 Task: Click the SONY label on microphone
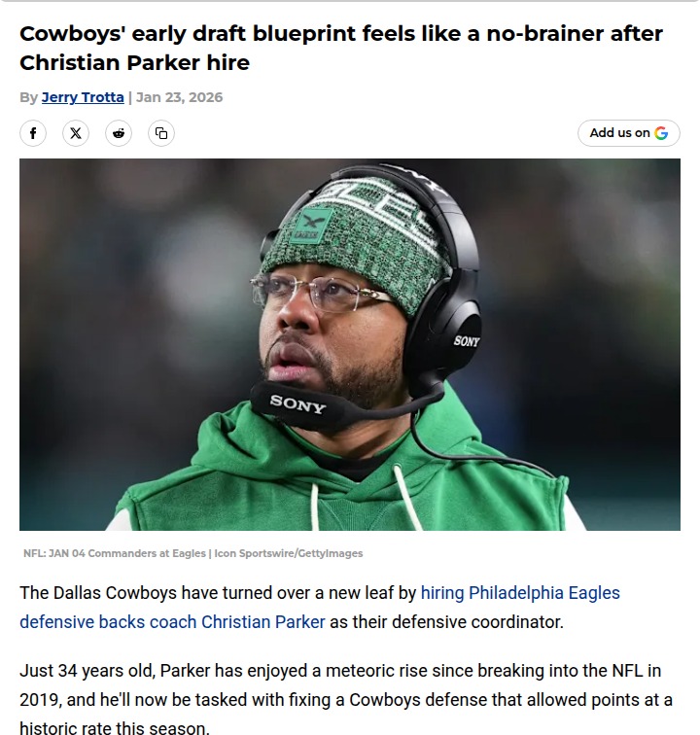[x=297, y=403]
